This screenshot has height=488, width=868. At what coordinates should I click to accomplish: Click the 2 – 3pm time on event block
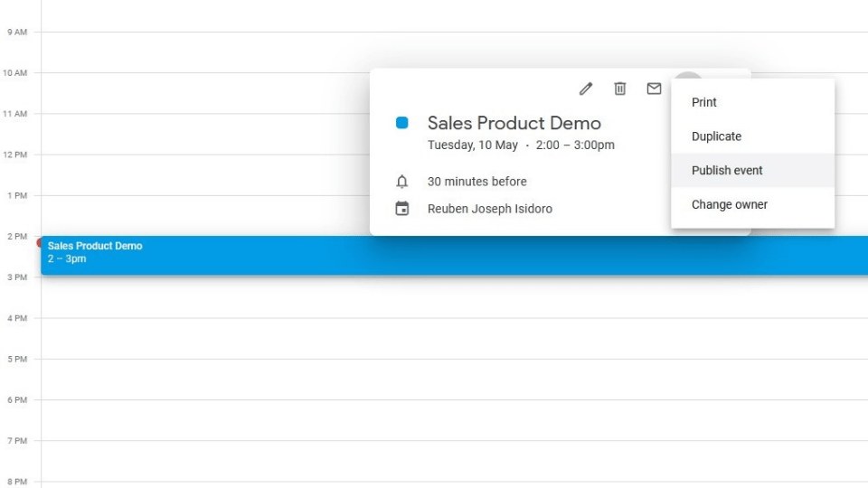click(x=66, y=259)
